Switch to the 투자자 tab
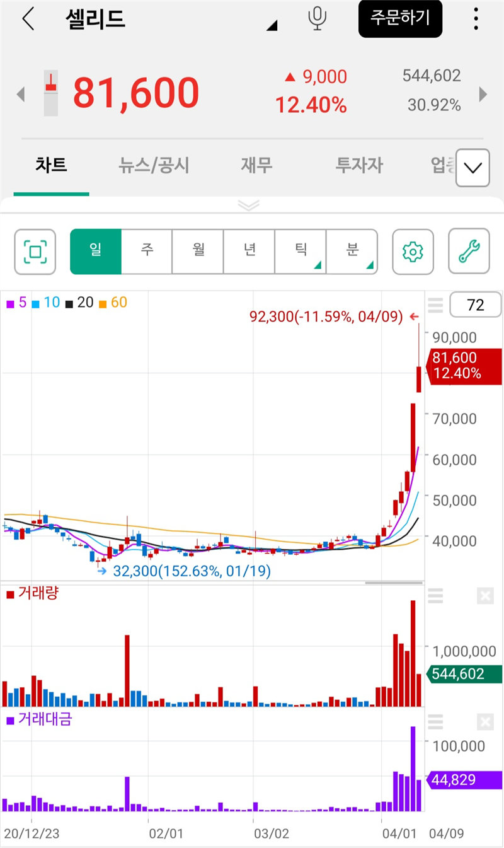Screen dimensions: 504x848 (359, 166)
